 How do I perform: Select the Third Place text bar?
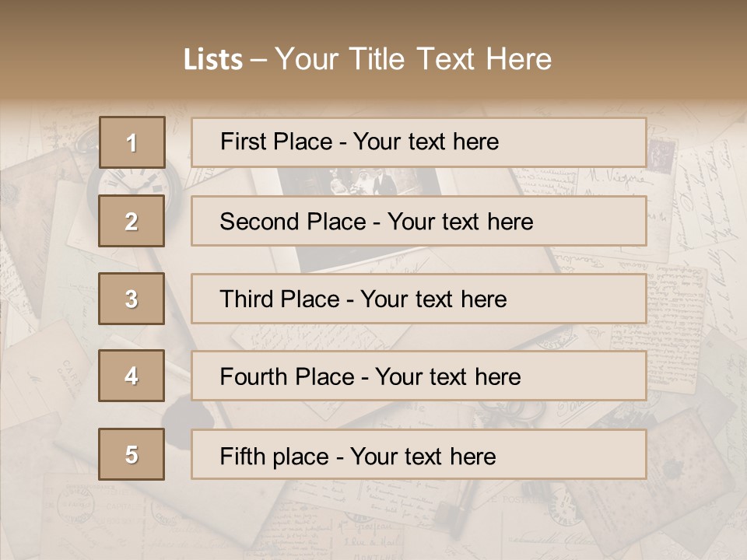(419, 299)
